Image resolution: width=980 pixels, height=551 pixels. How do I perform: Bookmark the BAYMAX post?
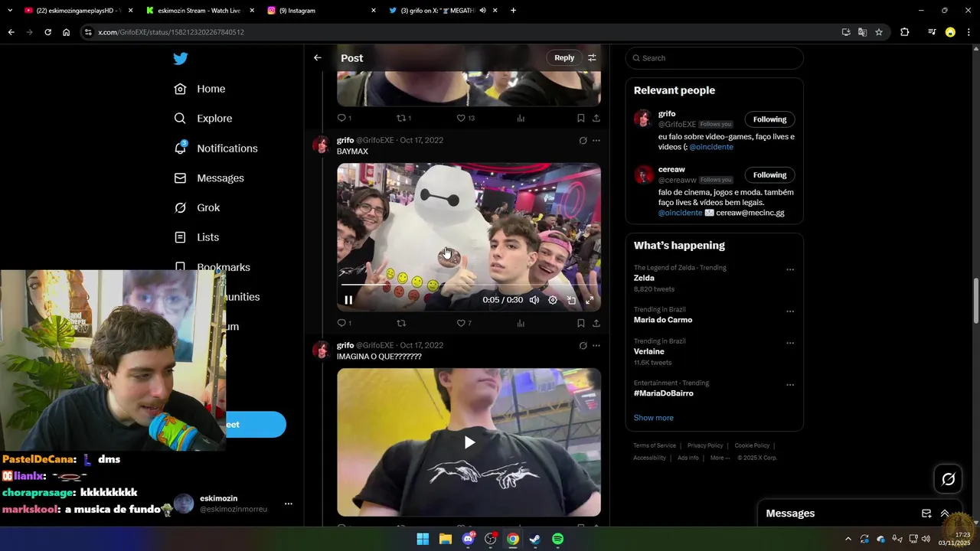580,323
